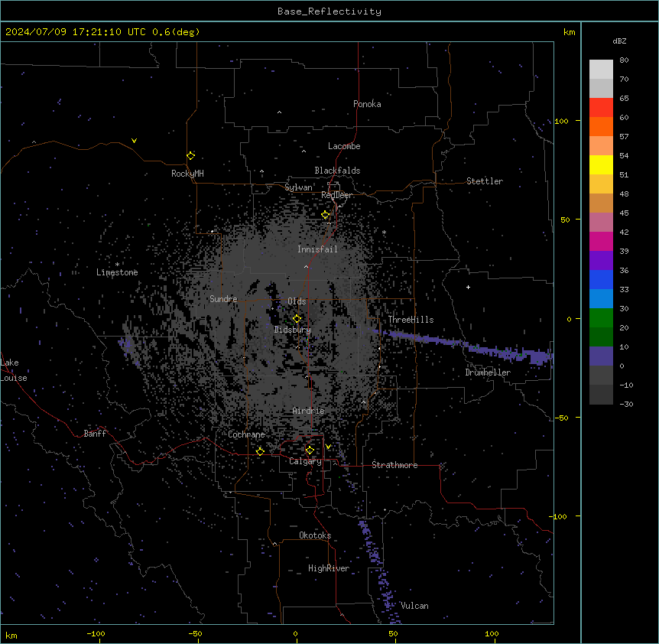
Task: Pick the royal blue 33-36 dBZ swatch
Action: pos(601,279)
